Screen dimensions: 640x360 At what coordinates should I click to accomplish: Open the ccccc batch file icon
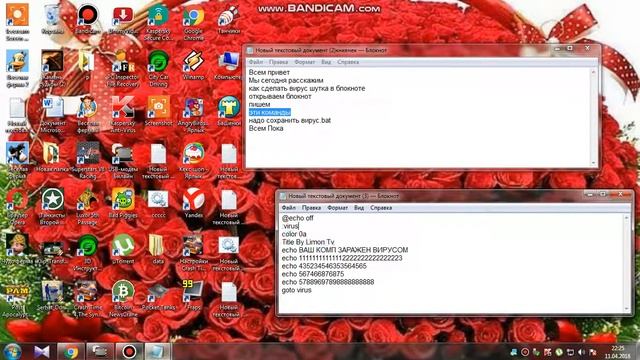pos(158,203)
